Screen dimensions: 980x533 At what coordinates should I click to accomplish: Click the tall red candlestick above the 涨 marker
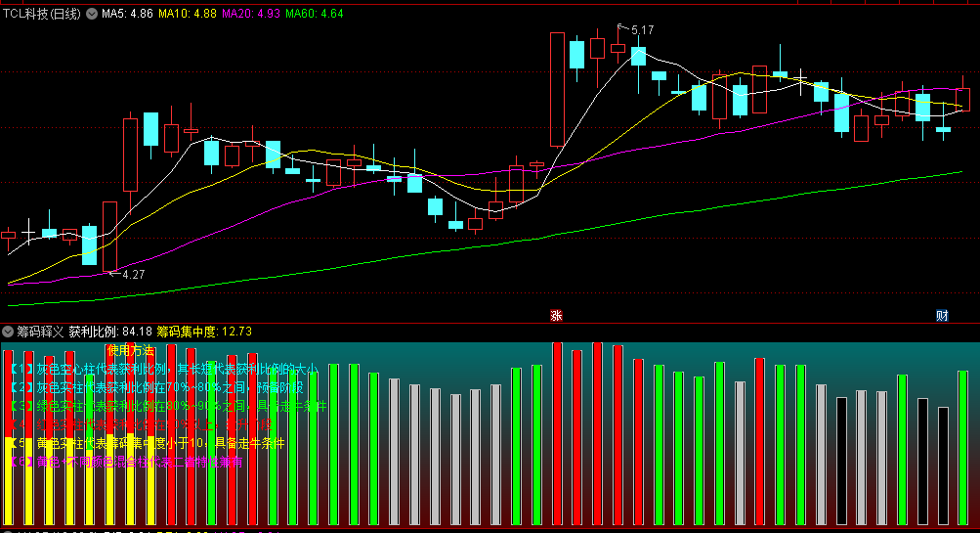557,89
